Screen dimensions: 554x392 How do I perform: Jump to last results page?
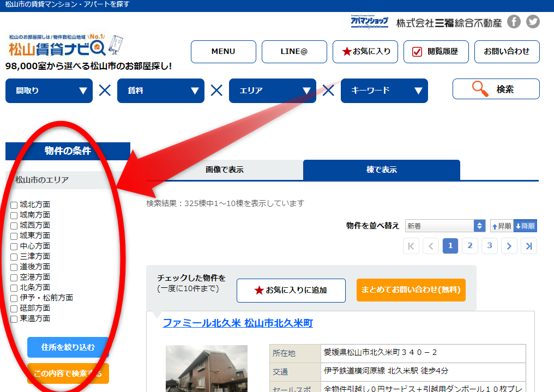[529, 246]
